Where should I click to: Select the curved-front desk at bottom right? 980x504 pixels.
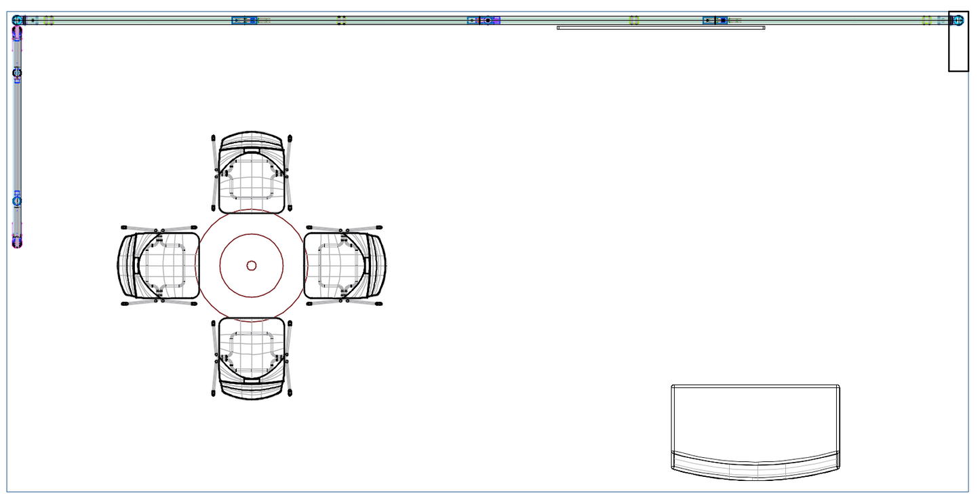(756, 421)
